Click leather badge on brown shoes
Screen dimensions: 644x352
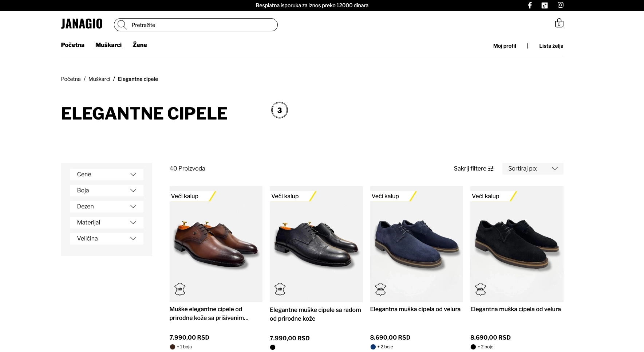[x=180, y=289]
